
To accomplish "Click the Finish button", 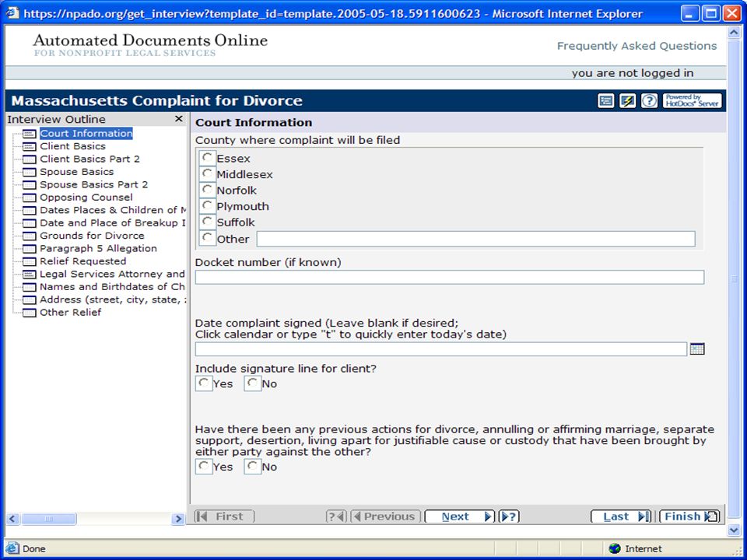I will [690, 516].
